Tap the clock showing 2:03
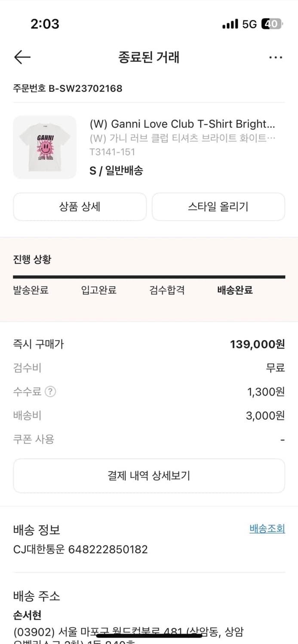This screenshot has width=298, height=644. (46, 24)
